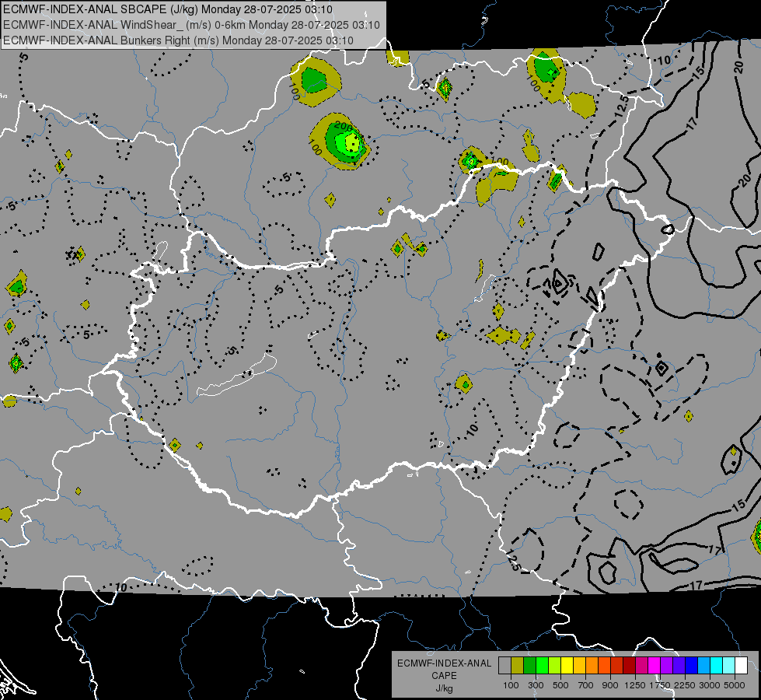Screen dimensions: 761x700
Task: Choose the sky blue legend swatch
Action: click(x=703, y=665)
